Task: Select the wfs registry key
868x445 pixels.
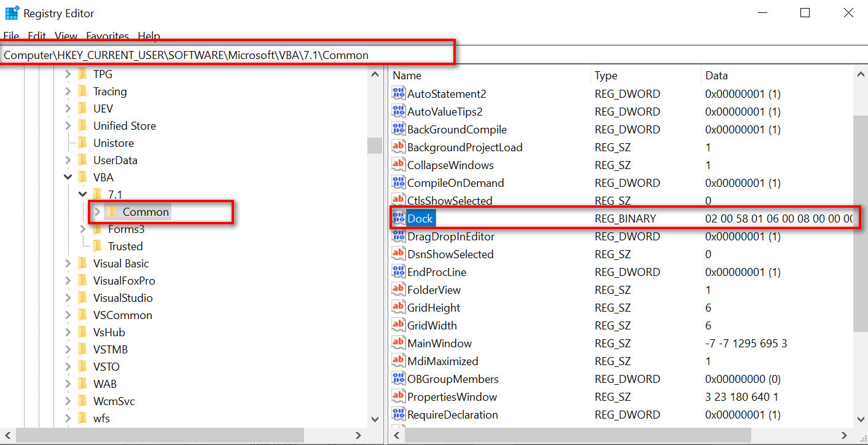Action: (x=101, y=419)
